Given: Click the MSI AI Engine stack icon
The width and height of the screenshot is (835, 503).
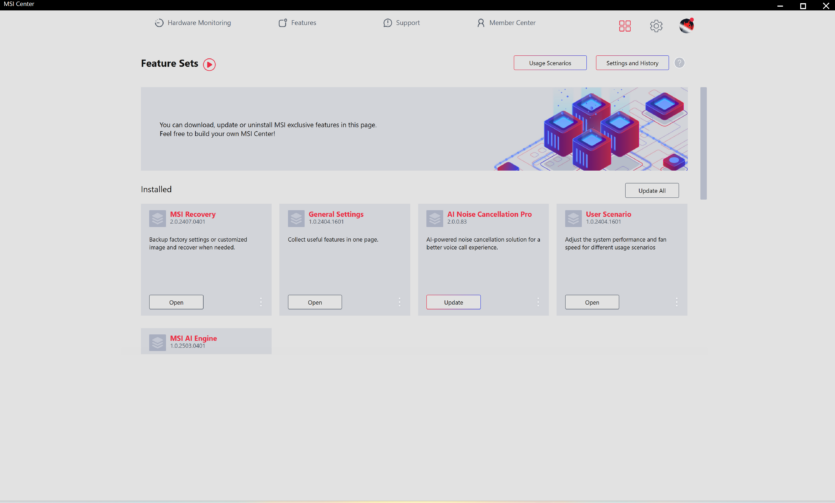Looking at the screenshot, I should tap(157, 342).
